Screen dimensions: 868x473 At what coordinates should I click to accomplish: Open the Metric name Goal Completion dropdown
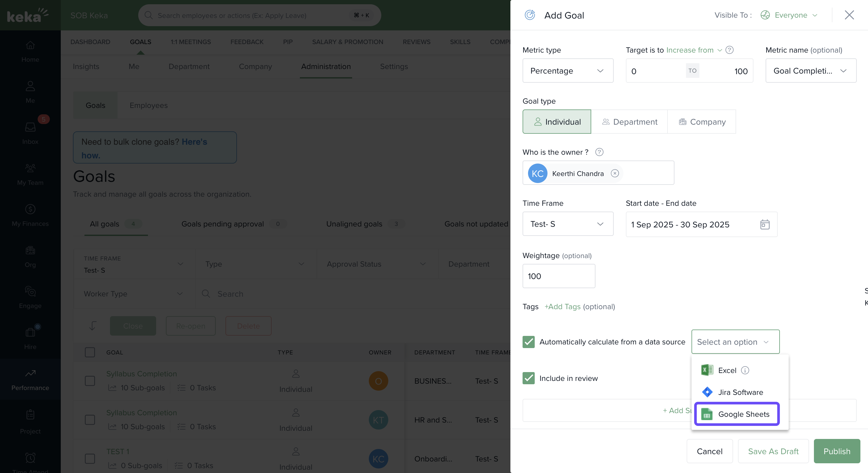(x=811, y=71)
